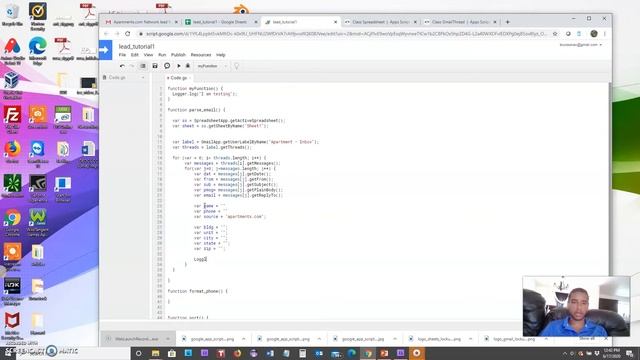The image size is (640, 360).
Task: Open the Firefox desktop shortcut
Action: click(x=12, y=152)
